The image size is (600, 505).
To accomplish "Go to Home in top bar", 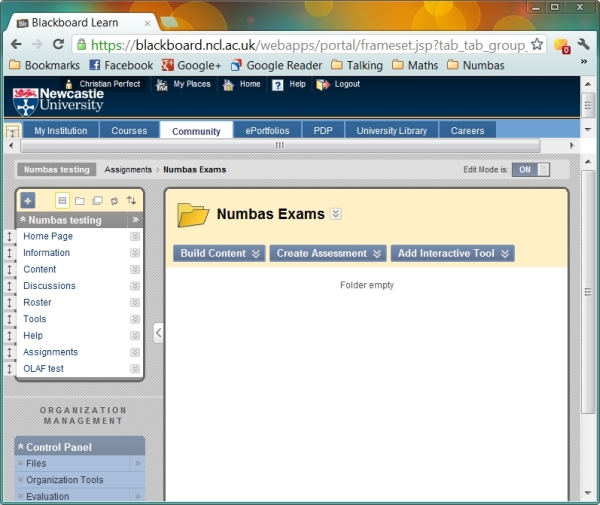I will point(242,84).
